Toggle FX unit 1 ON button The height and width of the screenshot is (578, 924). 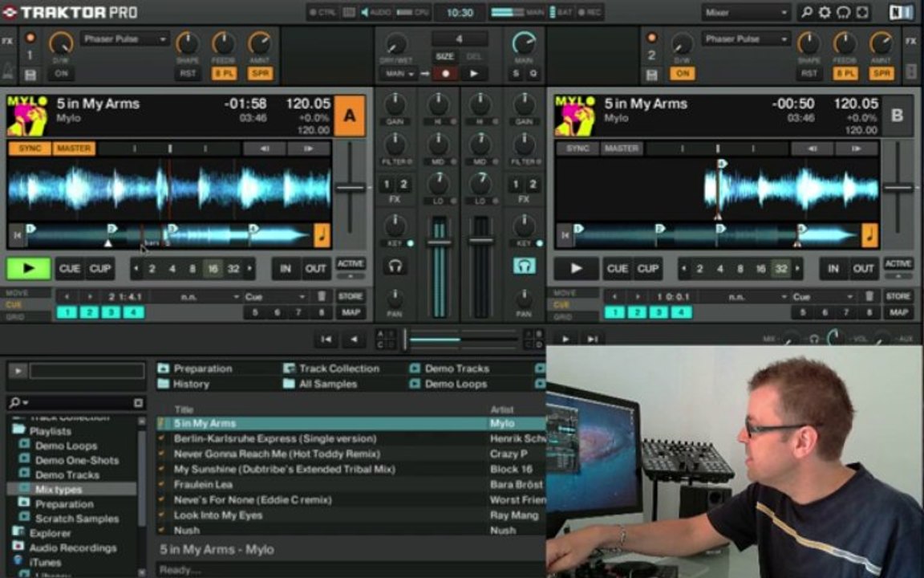pos(61,74)
